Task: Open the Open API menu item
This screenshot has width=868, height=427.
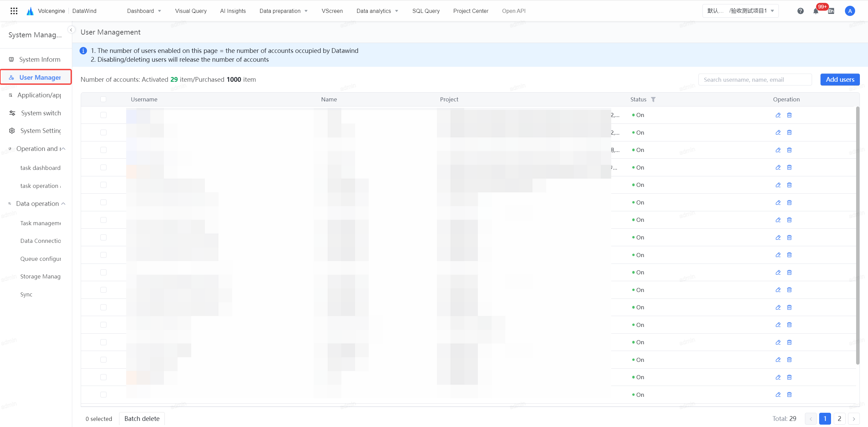Action: tap(514, 11)
